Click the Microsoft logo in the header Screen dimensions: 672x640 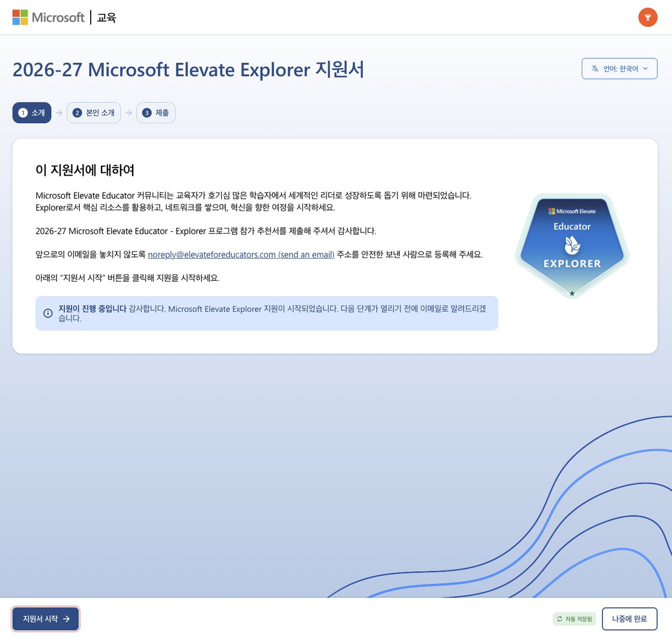click(48, 17)
